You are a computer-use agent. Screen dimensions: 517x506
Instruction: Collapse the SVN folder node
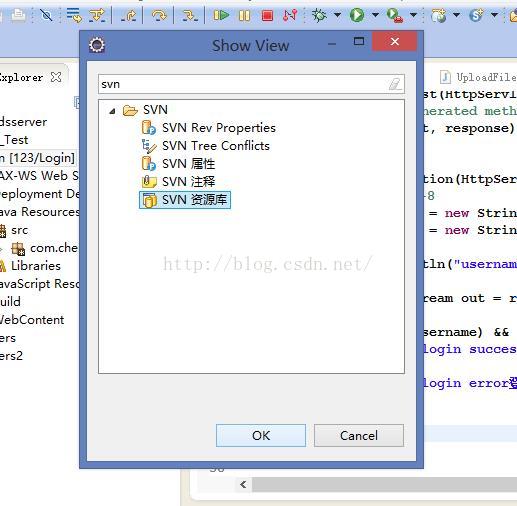tap(112, 111)
